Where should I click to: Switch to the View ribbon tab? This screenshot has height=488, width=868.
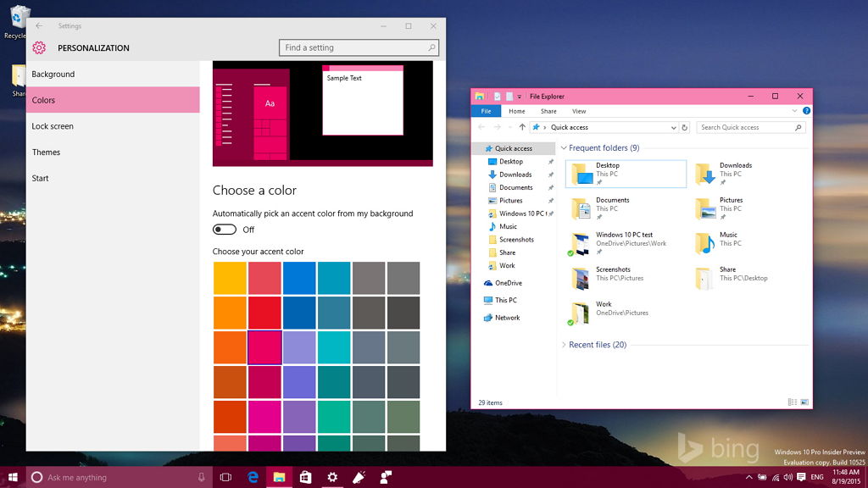point(580,111)
